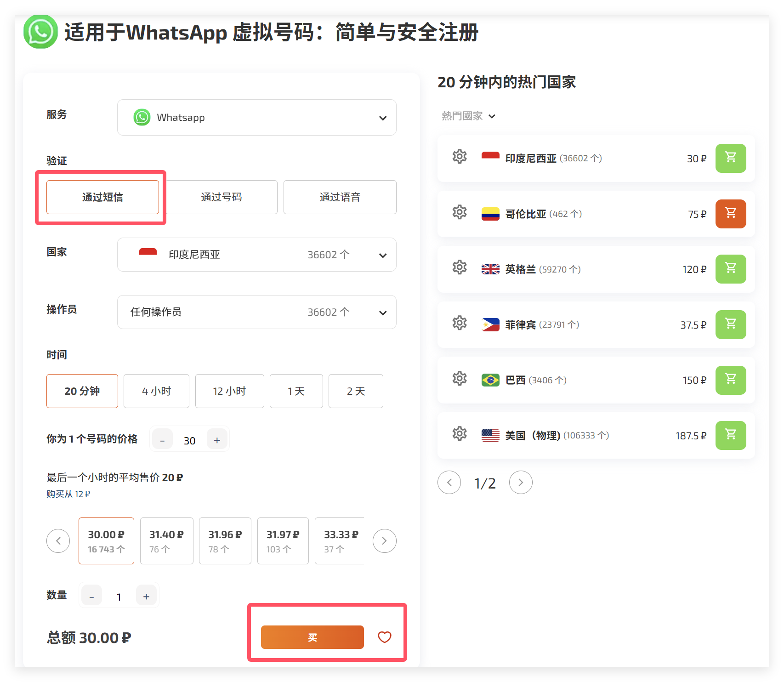Viewport: 784px width, 682px height.
Task: Decrease 数量 quantity with minus
Action: (92, 596)
